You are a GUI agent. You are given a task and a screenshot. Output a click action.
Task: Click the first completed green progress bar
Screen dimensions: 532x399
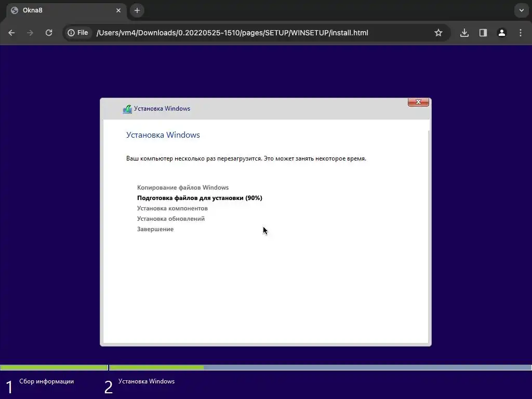pyautogui.click(x=54, y=367)
